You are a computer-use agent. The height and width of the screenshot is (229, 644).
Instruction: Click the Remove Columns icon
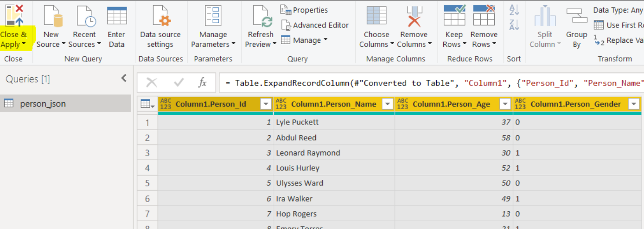[414, 17]
